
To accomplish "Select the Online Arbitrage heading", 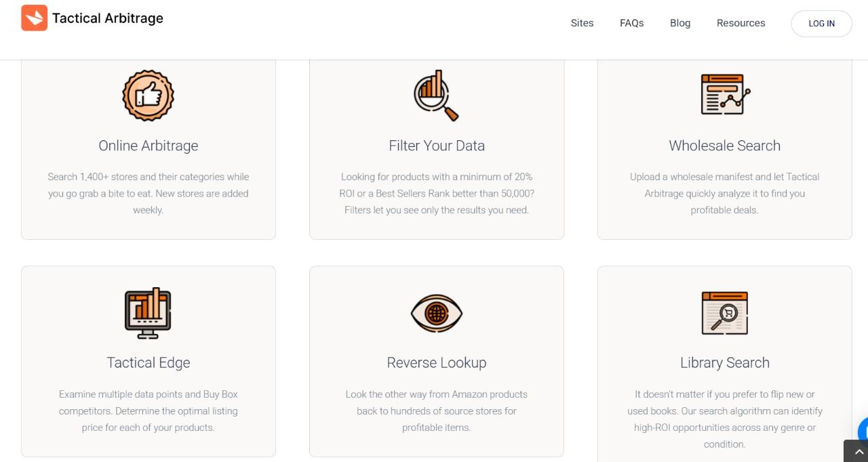I will click(148, 146).
